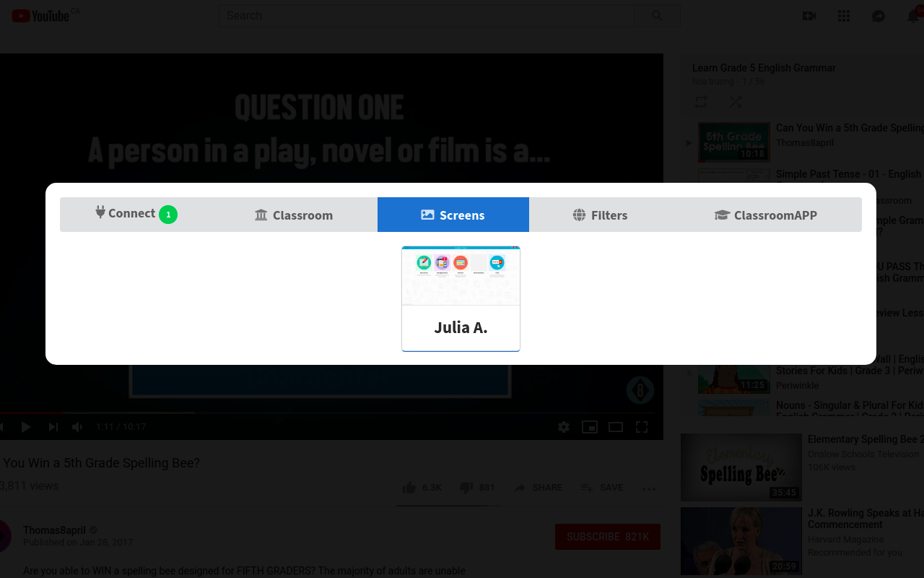Open J.K. Rowling Speaks video thumbnail
Screen dimensions: 924x578
click(x=741, y=540)
